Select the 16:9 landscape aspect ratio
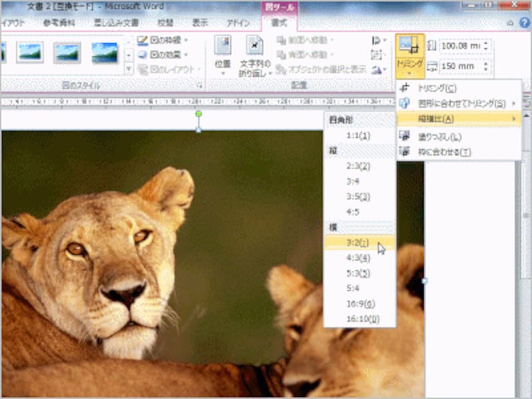 (x=360, y=304)
